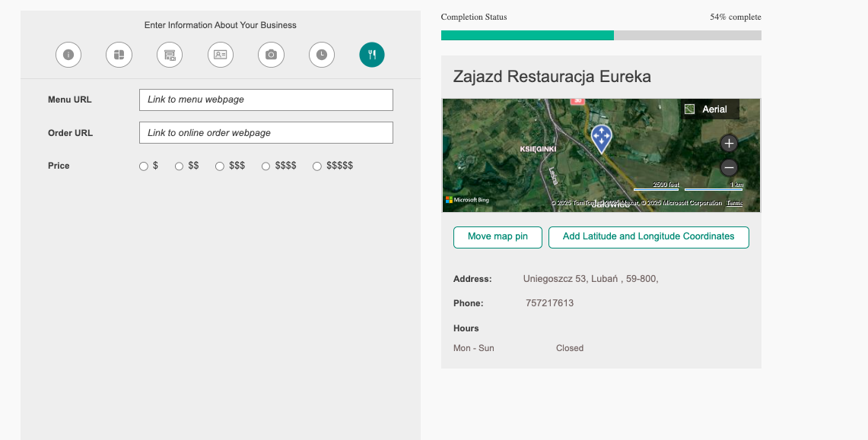The width and height of the screenshot is (868, 440).
Task: Click the Mon - Sun hours label
Action: (x=474, y=348)
